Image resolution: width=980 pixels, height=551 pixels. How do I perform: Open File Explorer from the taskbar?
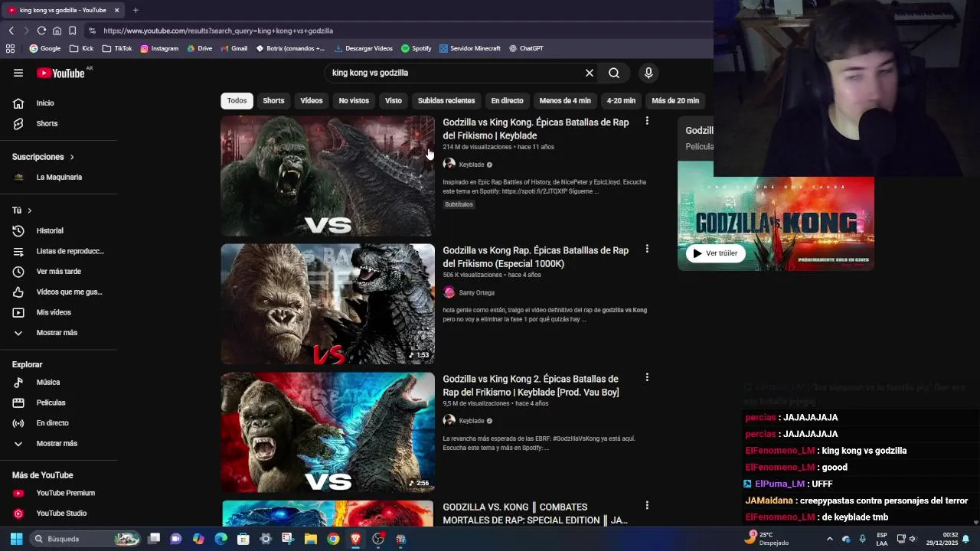pos(311,539)
